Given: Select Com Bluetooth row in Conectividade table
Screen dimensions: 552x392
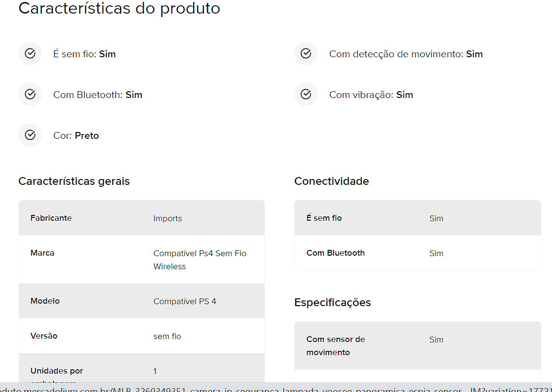Looking at the screenshot, I should pos(418,253).
